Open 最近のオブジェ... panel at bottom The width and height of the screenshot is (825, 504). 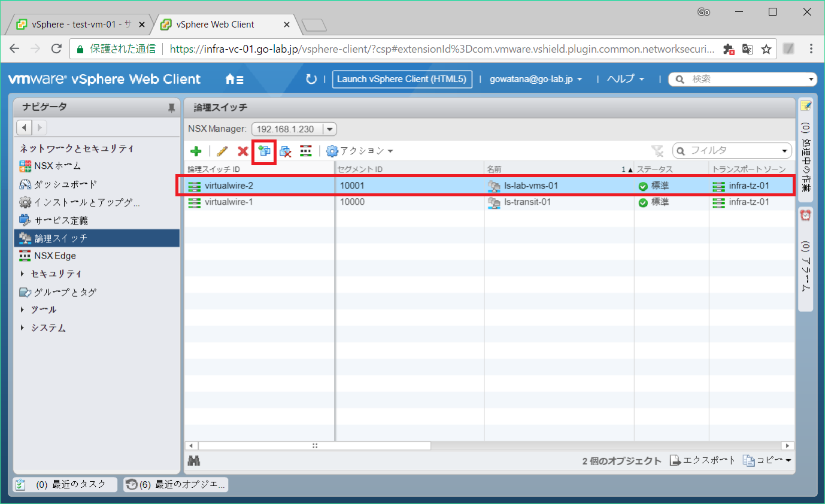[x=175, y=484]
